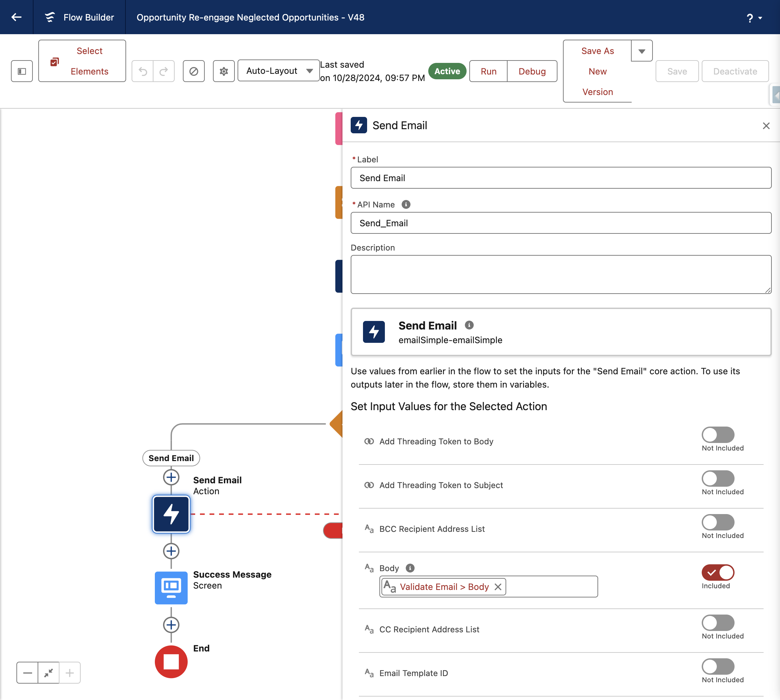Select the Send Email action node
Screen dimensions: 780x700
coord(171,514)
